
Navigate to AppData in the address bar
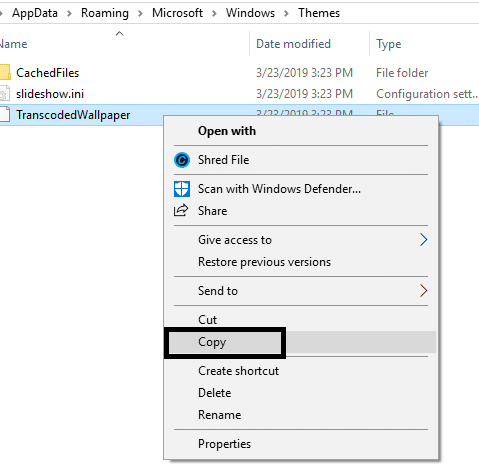pyautogui.click(x=35, y=13)
